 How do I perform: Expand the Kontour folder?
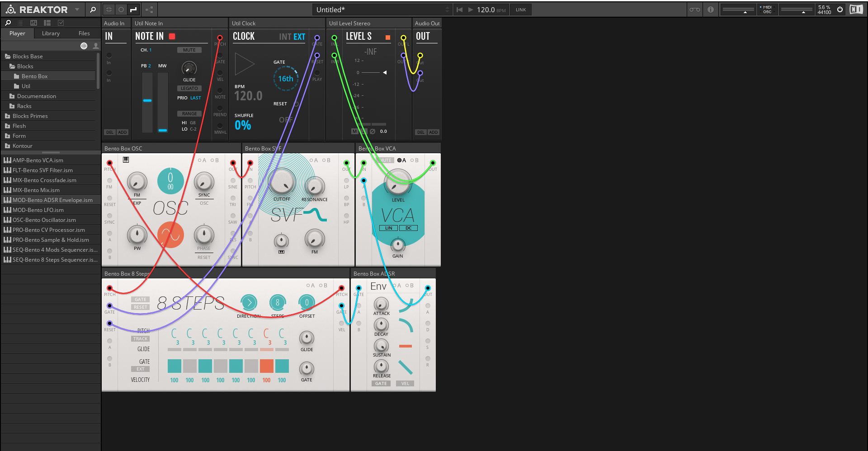point(8,146)
